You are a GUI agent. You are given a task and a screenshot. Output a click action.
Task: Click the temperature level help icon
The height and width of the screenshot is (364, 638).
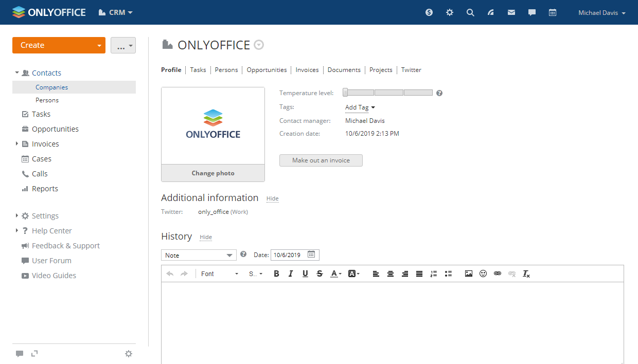(x=439, y=93)
